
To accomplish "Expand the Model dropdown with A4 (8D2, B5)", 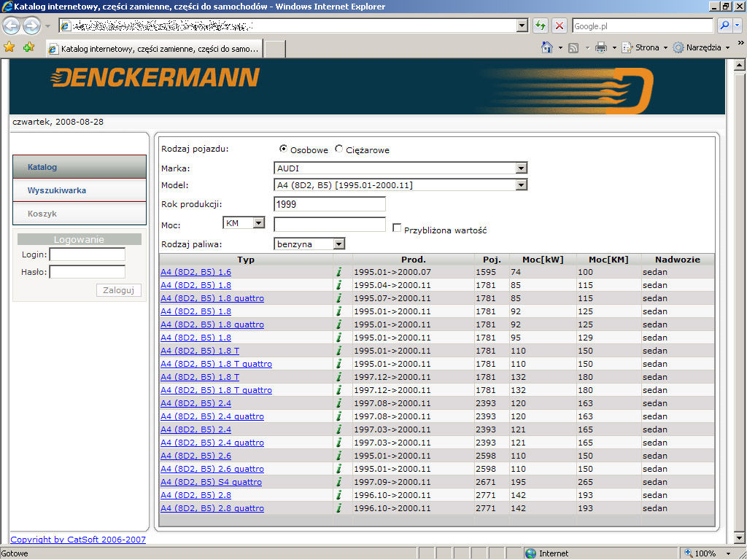I will (521, 184).
